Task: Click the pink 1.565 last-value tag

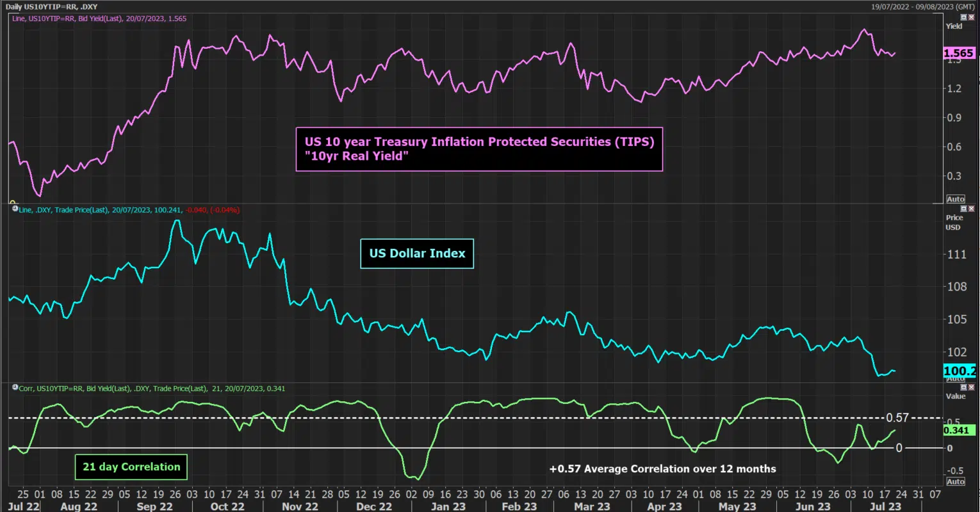Action: pos(959,53)
